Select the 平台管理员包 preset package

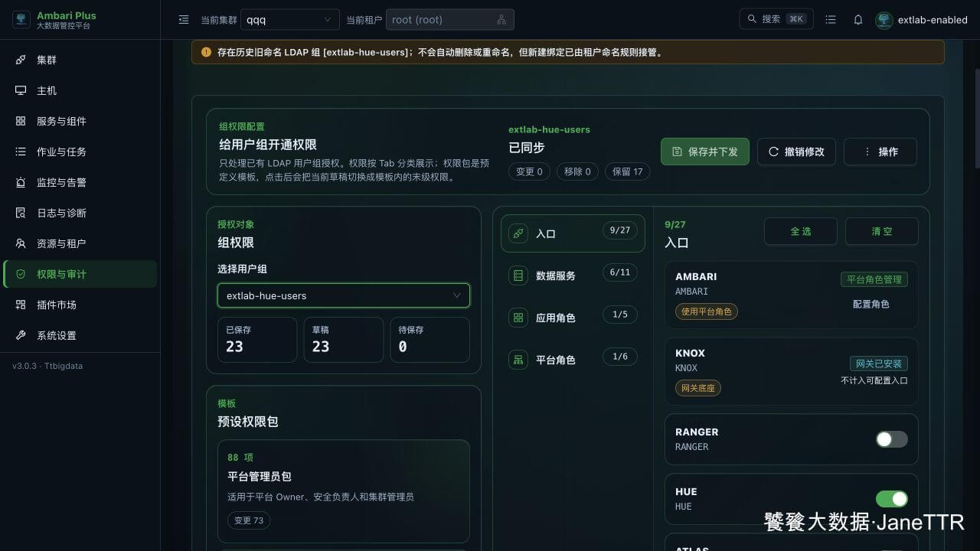coord(344,490)
